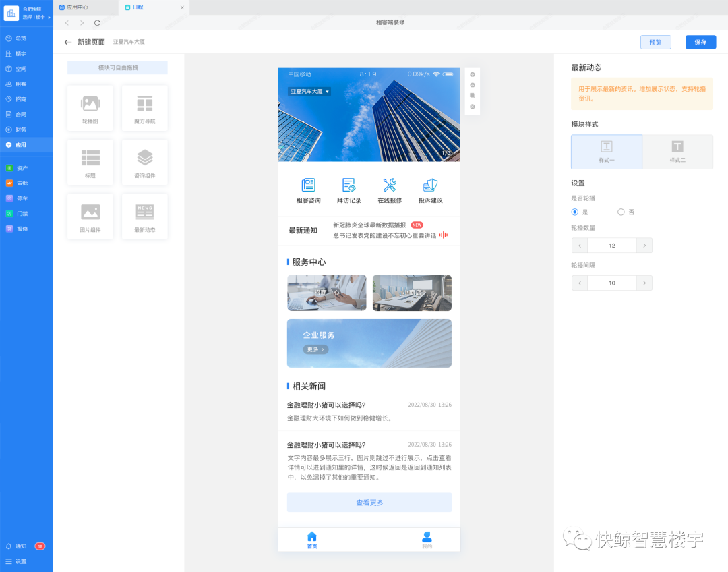Go to 总览 in the sidebar
This screenshot has height=572, width=728.
click(26, 38)
